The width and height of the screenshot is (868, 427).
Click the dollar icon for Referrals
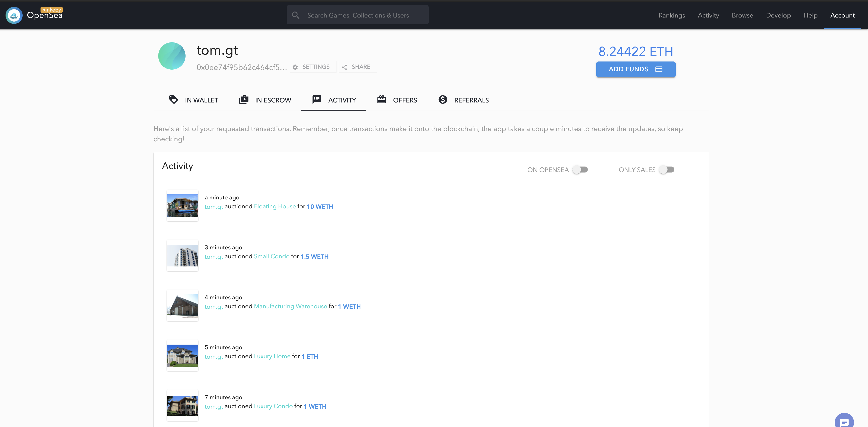click(x=443, y=100)
